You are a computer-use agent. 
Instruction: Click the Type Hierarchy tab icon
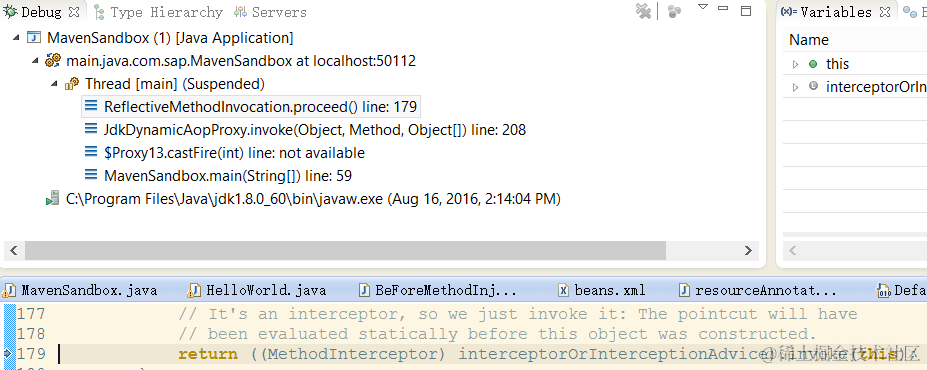(99, 12)
